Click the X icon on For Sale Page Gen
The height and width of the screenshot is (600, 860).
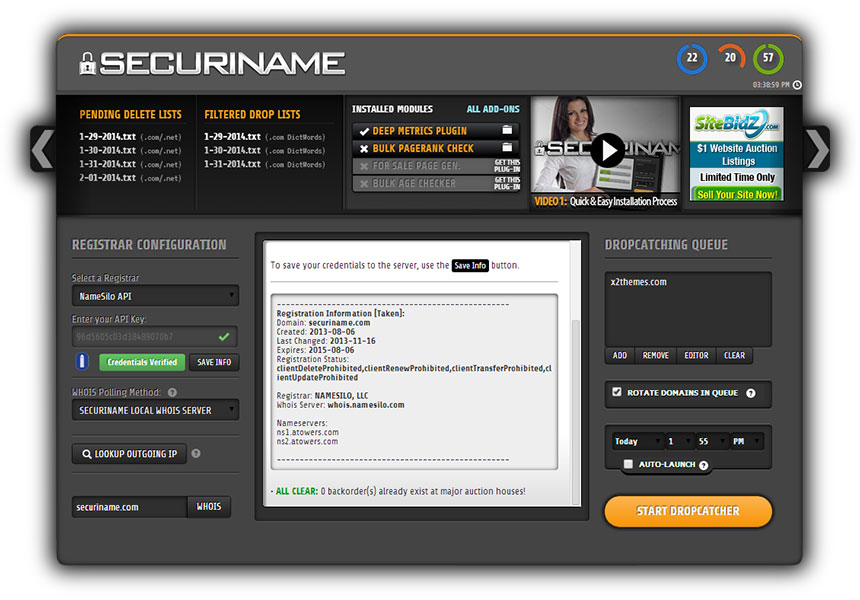tap(364, 166)
